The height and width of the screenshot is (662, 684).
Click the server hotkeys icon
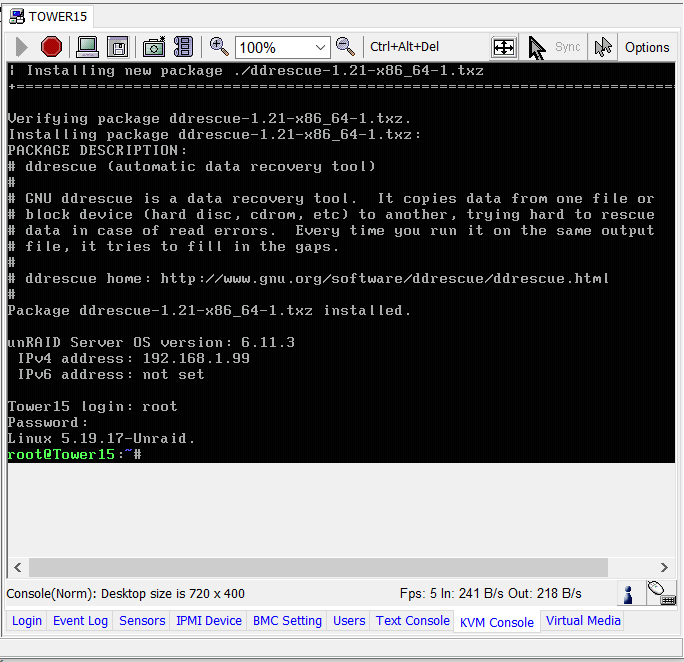coord(183,47)
